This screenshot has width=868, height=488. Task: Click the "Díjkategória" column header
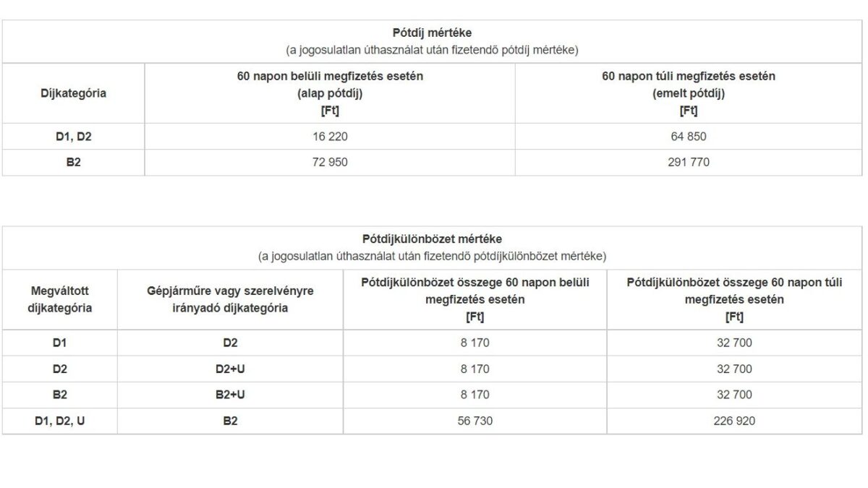(73, 93)
